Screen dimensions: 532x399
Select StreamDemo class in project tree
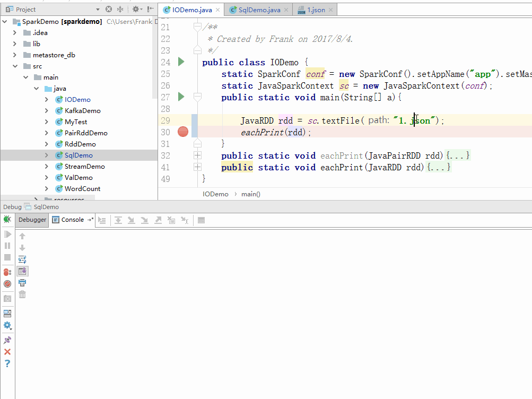click(x=84, y=166)
